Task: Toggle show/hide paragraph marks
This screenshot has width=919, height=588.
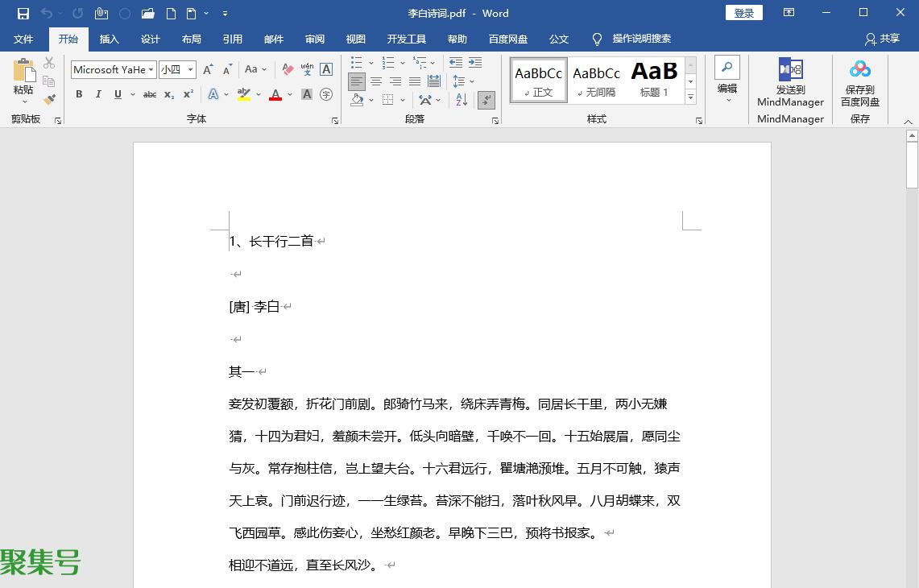Action: click(486, 100)
